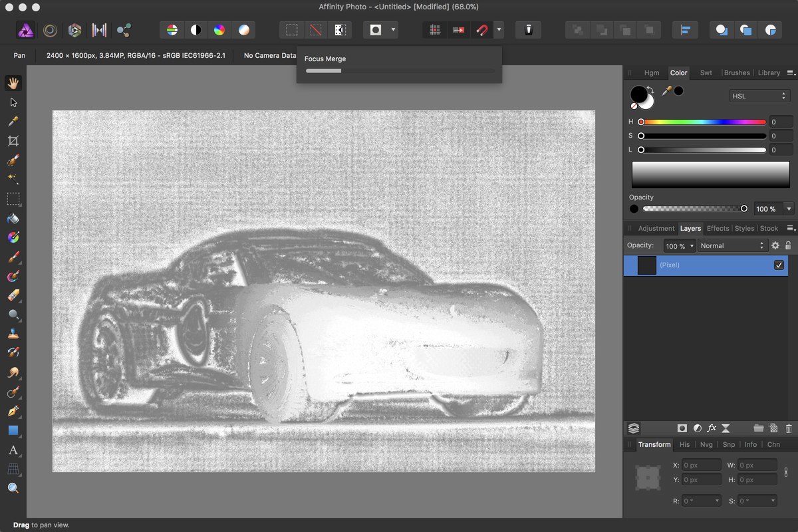The height and width of the screenshot is (532, 798).
Task: Select the Zoom magnifier tool
Action: pos(13,488)
